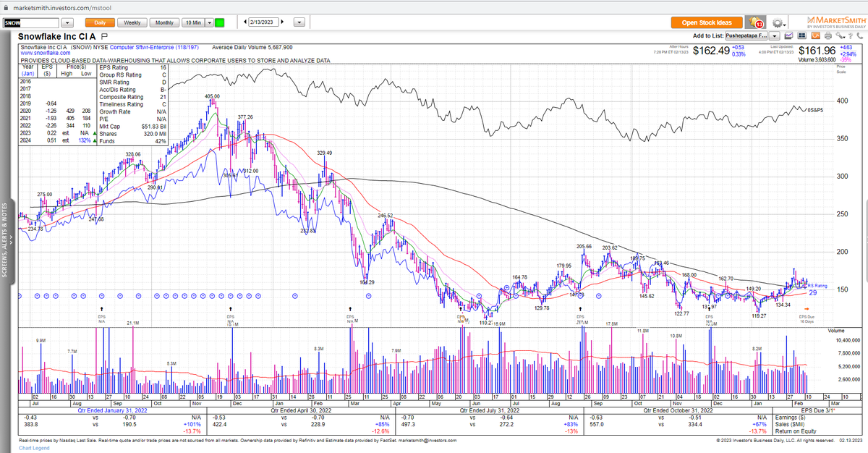This screenshot has height=453, width=868.
Task: Expand the Add to List dropdown arrow
Action: point(775,35)
